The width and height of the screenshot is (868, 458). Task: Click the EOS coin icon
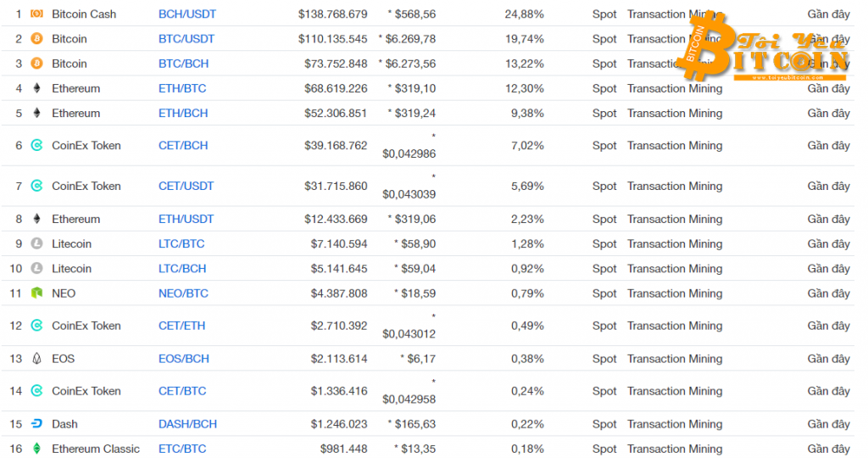[x=36, y=359]
